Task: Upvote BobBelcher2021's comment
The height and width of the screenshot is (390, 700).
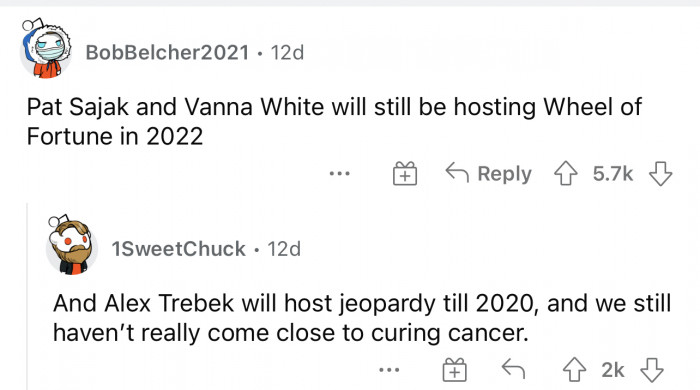Action: (x=566, y=173)
